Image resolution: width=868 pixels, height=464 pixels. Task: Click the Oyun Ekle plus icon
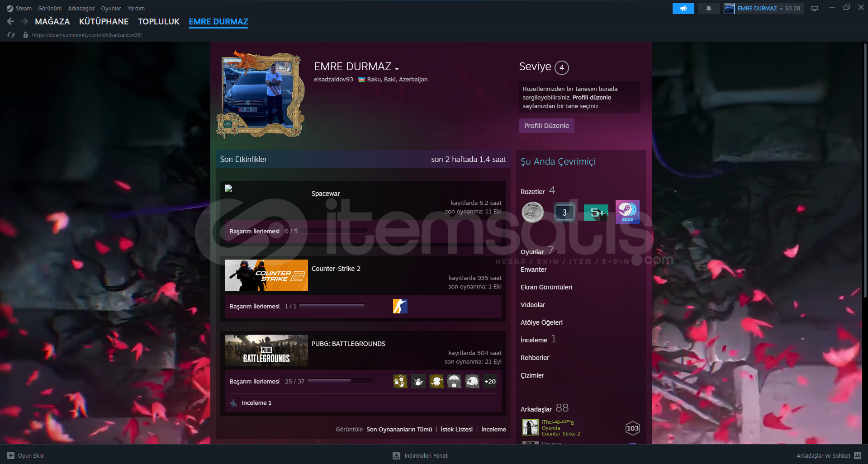click(11, 455)
